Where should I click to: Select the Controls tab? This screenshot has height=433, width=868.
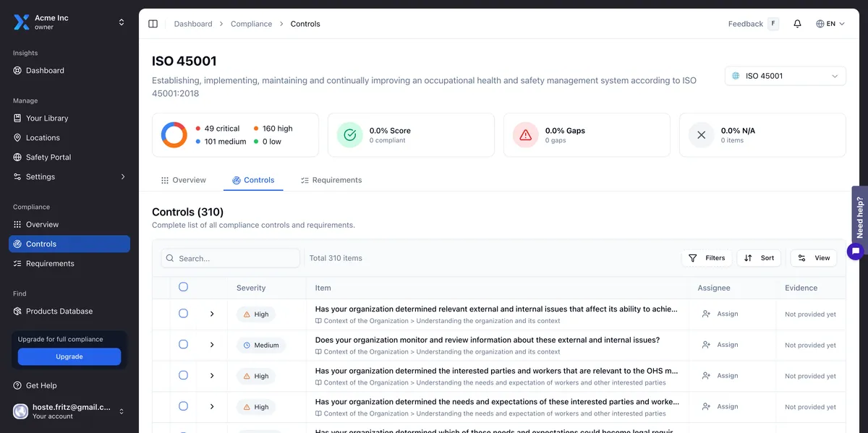pos(253,180)
